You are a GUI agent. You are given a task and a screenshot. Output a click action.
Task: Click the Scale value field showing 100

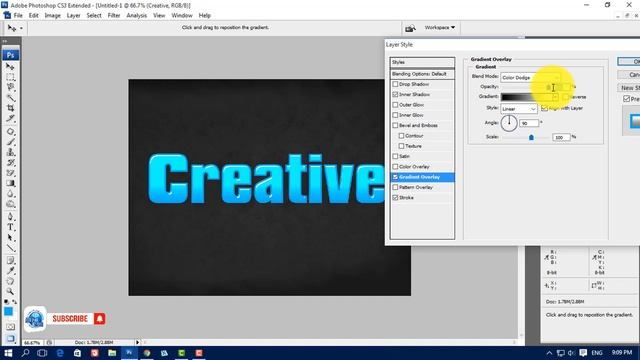561,137
